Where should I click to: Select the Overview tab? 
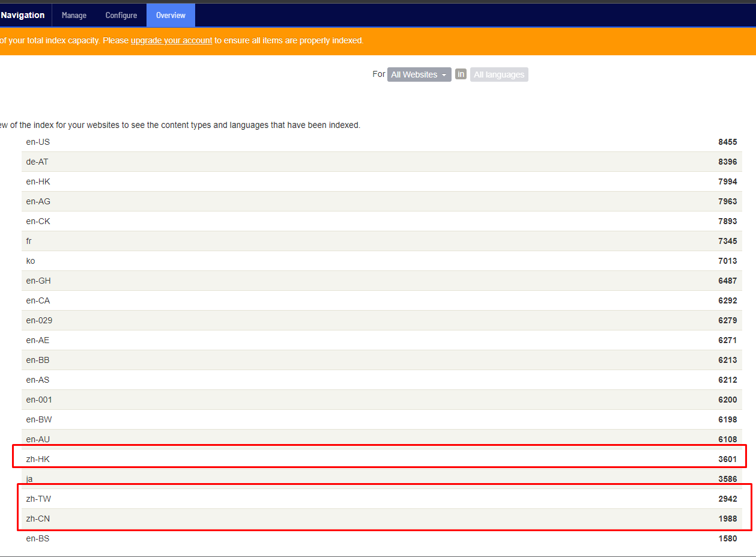click(171, 15)
